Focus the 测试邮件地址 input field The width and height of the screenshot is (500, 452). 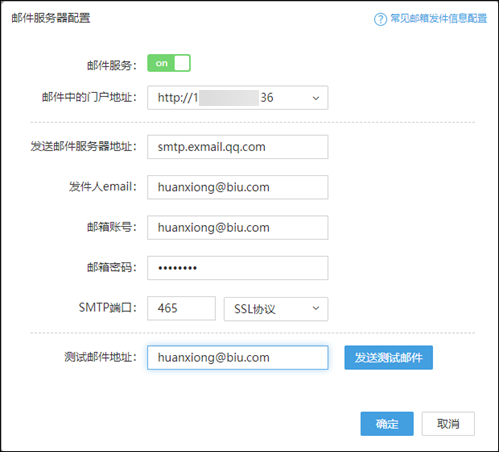(238, 357)
